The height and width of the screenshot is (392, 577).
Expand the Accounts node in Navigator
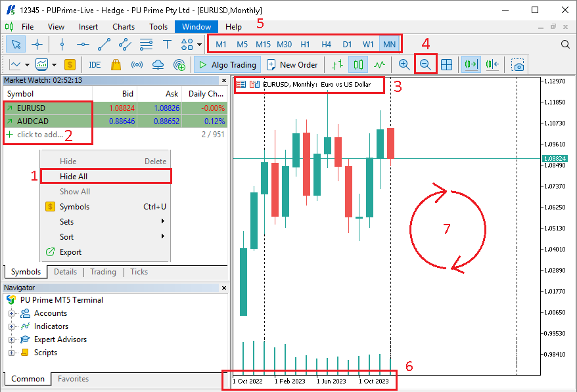coord(12,313)
